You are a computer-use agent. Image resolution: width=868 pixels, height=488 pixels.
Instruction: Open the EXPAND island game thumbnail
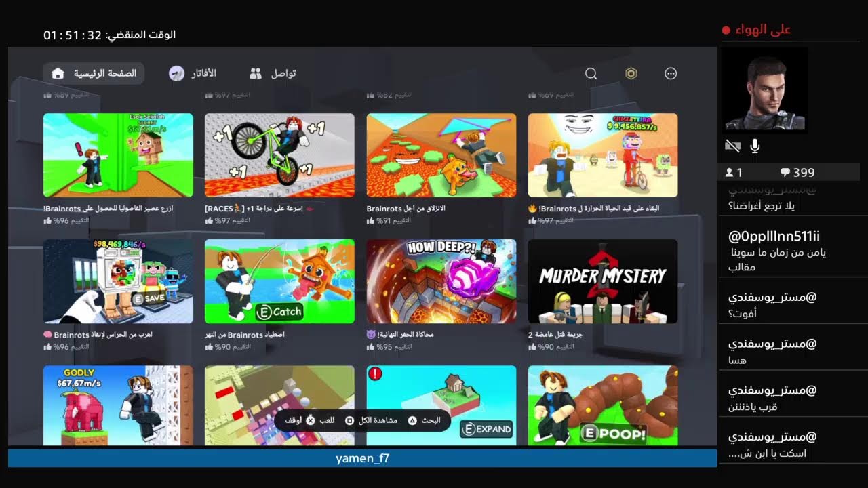coord(441,405)
